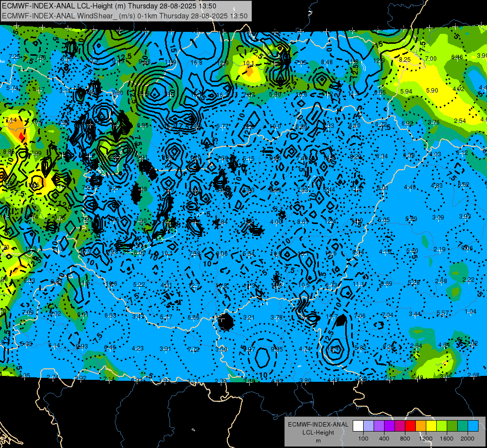The width and height of the screenshot is (487, 448).
Task: Click the legend label 400
Action: 384,439
